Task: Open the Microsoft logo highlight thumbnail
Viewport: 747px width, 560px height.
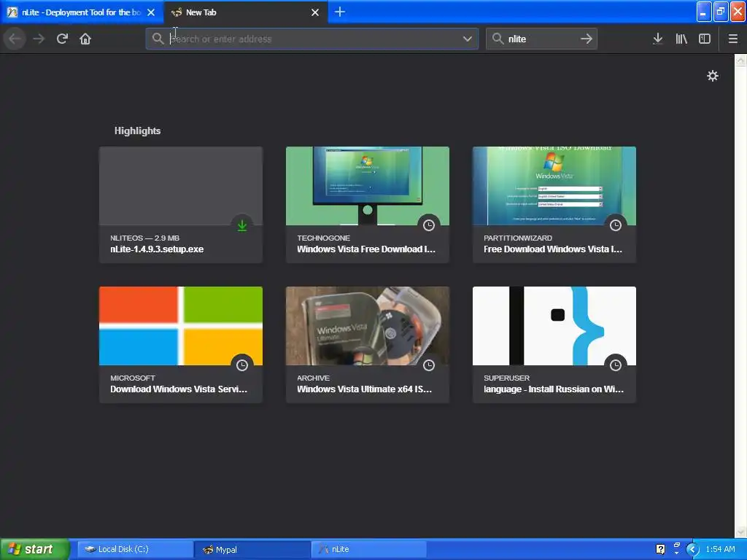Action: click(181, 326)
